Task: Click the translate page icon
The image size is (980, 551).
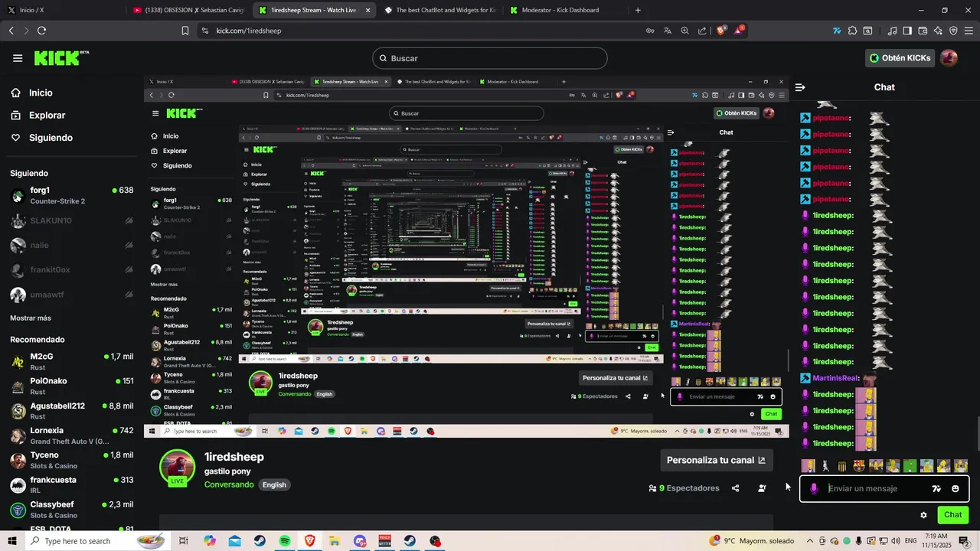Action: pos(668,31)
